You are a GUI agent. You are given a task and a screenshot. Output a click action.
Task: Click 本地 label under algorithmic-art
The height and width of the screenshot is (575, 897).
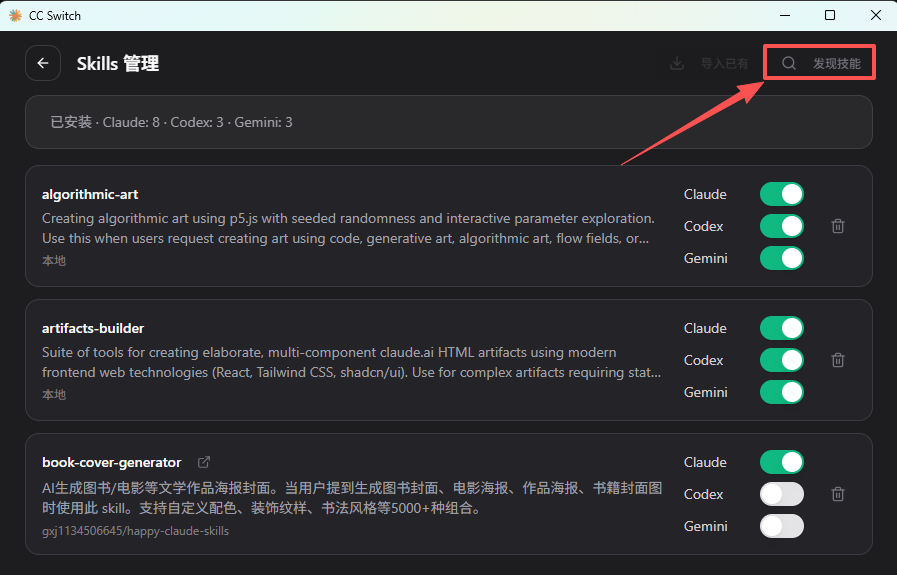pos(54,260)
